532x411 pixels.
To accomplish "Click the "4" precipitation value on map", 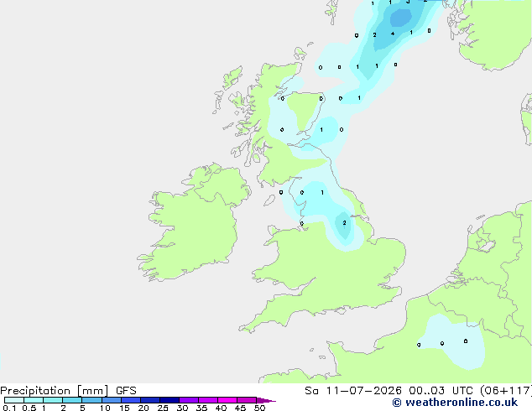I will [393, 34].
